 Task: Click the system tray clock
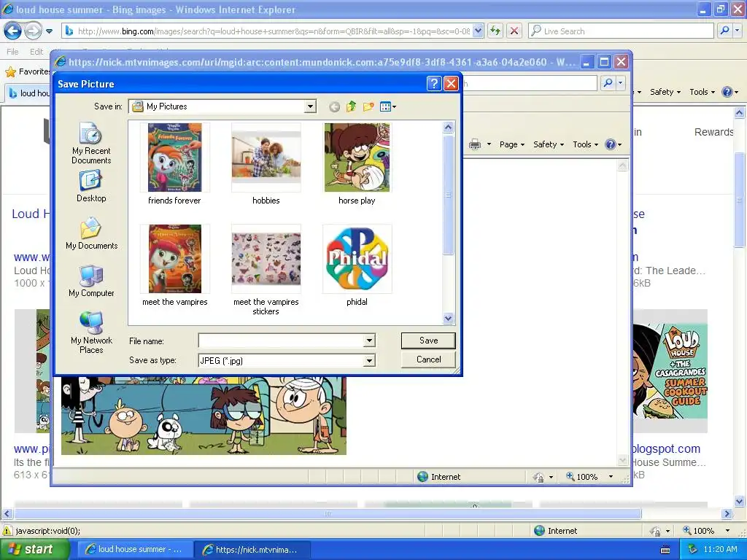click(719, 550)
